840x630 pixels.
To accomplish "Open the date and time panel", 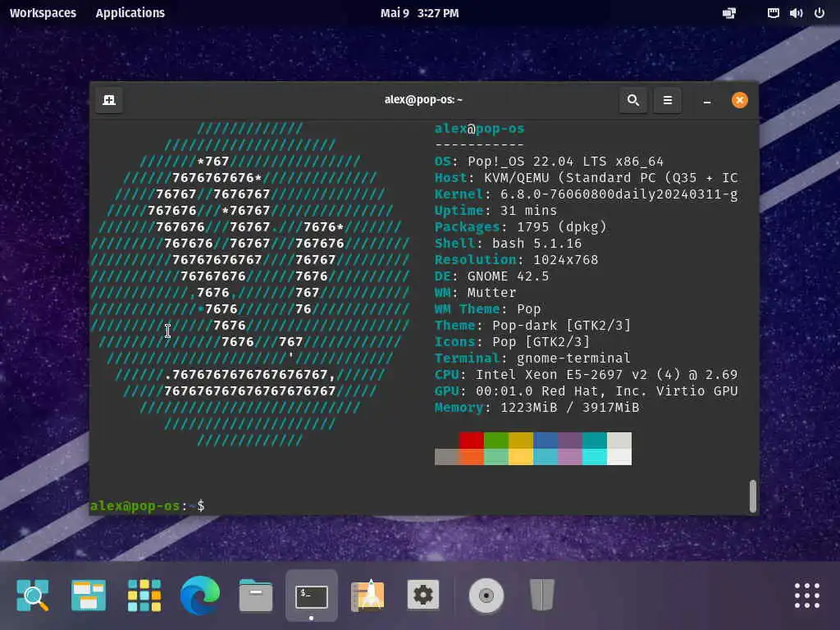I will (x=419, y=13).
